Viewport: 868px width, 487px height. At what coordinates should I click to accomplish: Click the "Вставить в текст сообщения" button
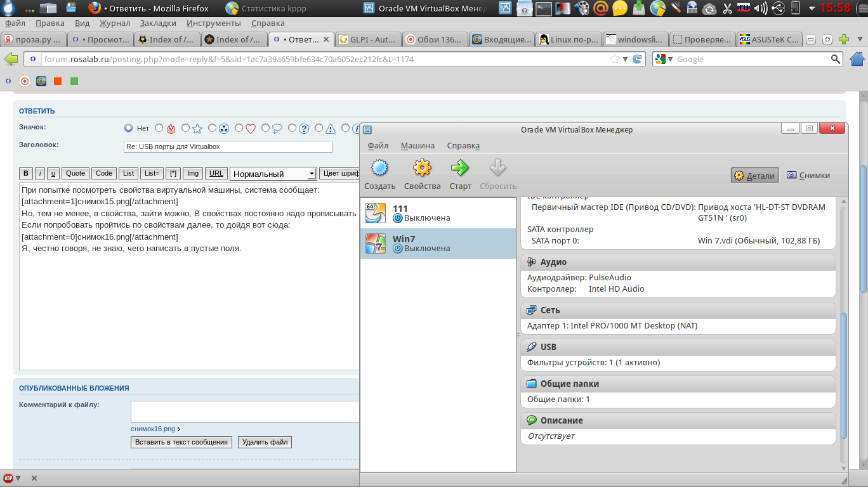[181, 442]
